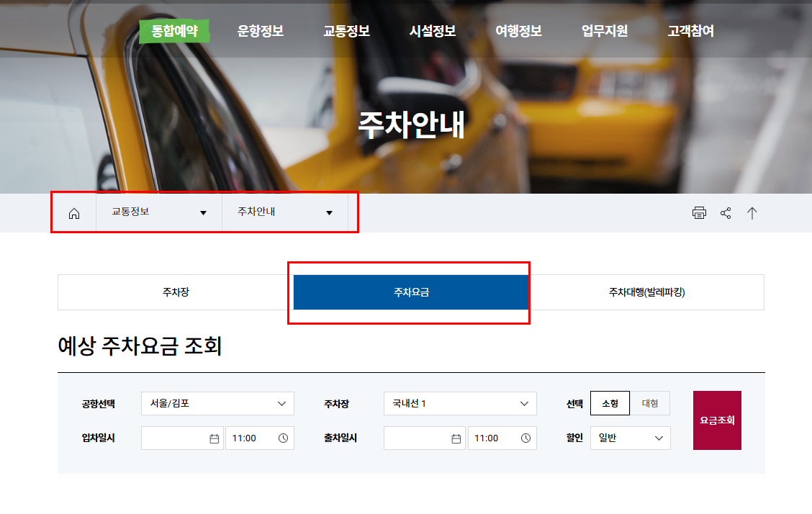Screen dimensions: 812x514
Task: Open the 공항선택 dropdown showing 서울/김포
Action: pos(217,403)
